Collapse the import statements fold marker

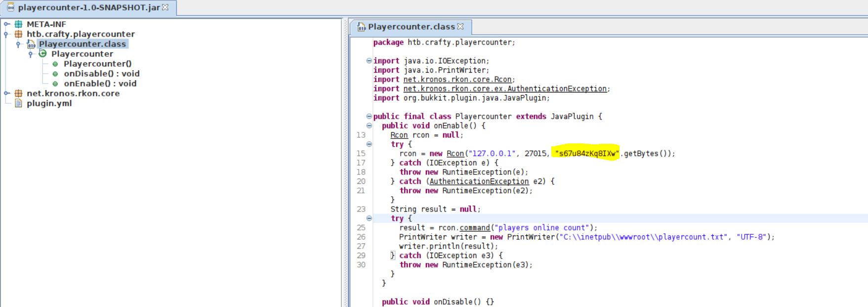[x=369, y=61]
